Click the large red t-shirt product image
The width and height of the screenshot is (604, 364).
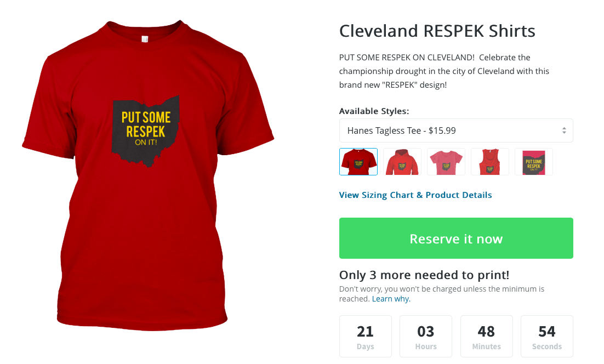(148, 175)
